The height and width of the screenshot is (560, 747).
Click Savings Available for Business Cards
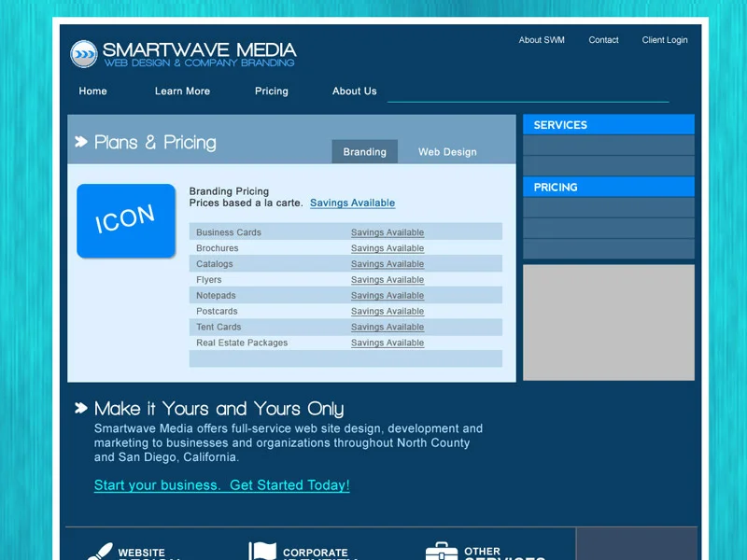click(388, 232)
